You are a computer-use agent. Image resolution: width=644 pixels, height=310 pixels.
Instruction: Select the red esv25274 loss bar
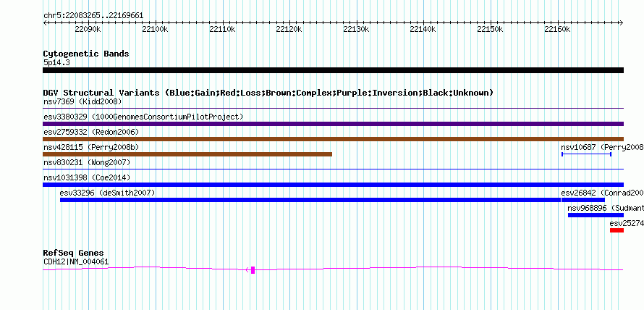(617, 230)
